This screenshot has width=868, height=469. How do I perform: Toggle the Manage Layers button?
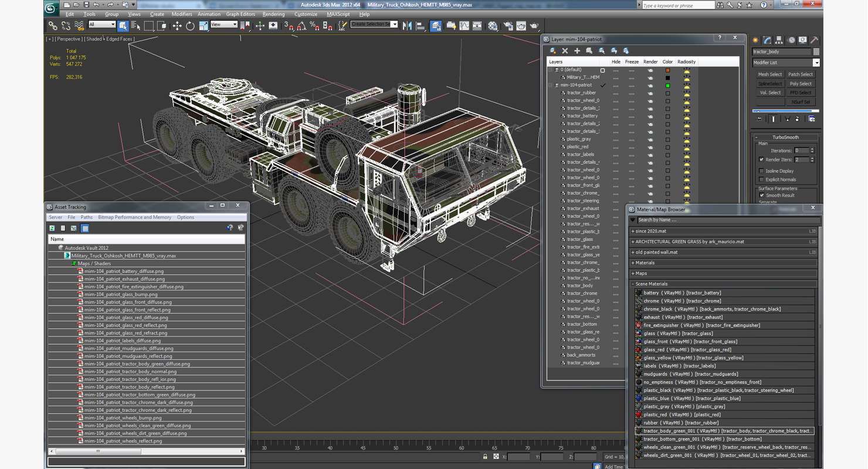pyautogui.click(x=436, y=26)
